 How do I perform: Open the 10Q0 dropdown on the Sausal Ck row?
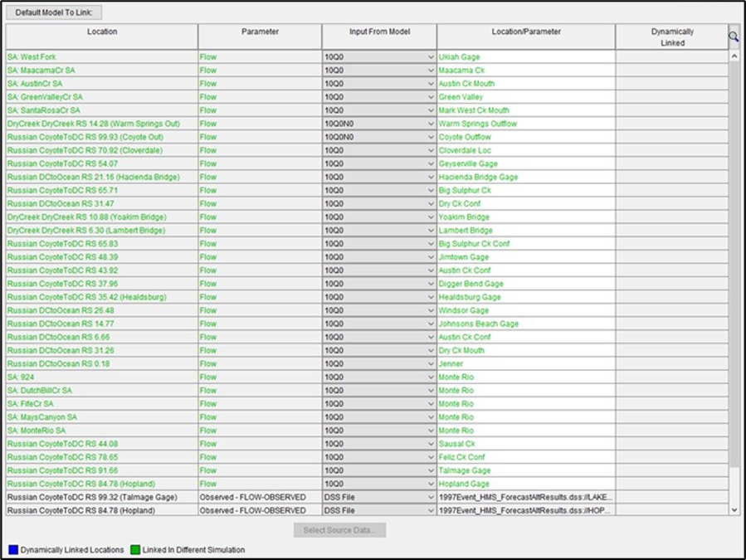429,443
